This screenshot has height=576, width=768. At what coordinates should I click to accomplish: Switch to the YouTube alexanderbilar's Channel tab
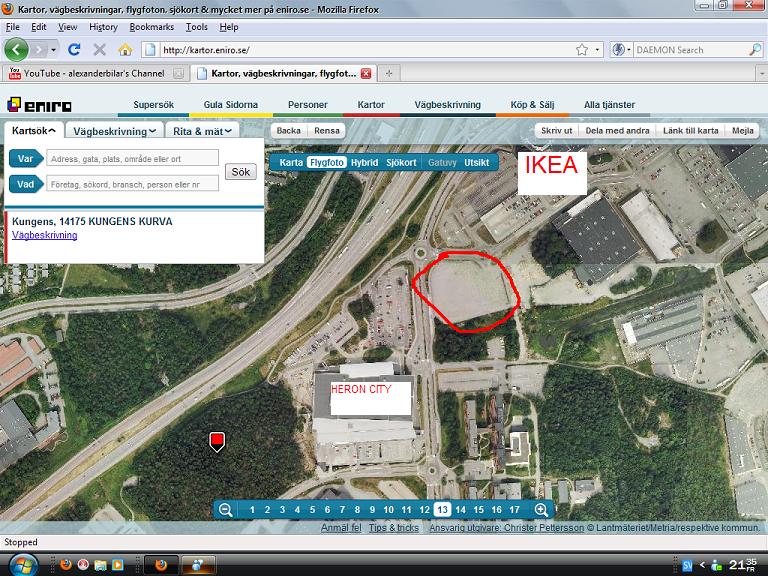pos(95,73)
